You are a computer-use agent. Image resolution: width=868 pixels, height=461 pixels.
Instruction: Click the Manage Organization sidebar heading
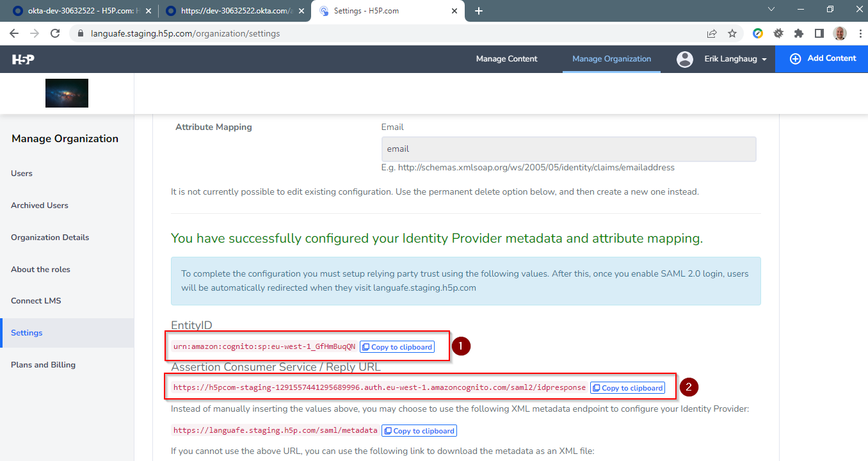(65, 139)
